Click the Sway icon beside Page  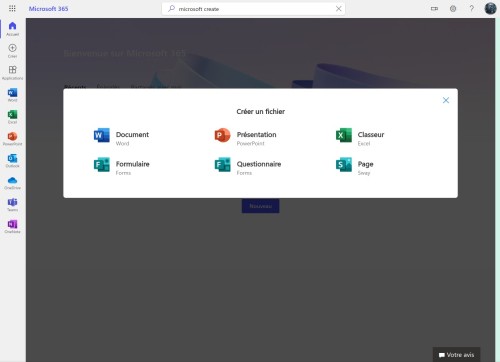pyautogui.click(x=344, y=165)
